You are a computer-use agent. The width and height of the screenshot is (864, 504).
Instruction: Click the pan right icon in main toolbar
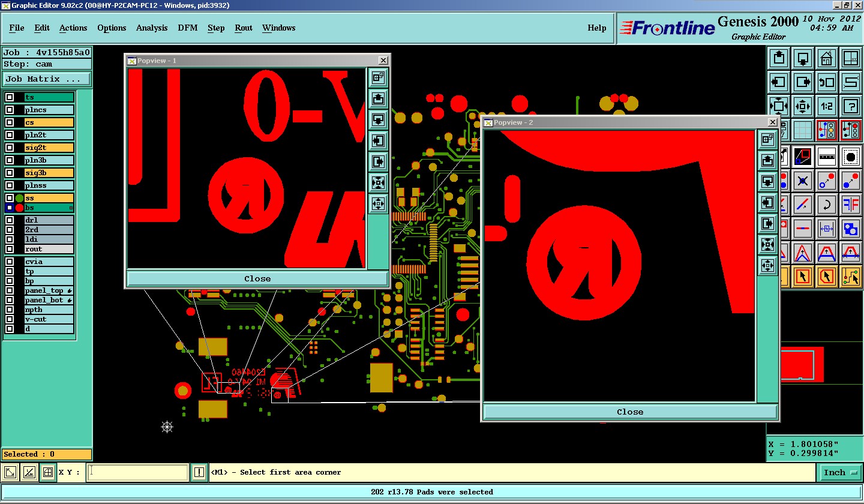pyautogui.click(x=803, y=82)
